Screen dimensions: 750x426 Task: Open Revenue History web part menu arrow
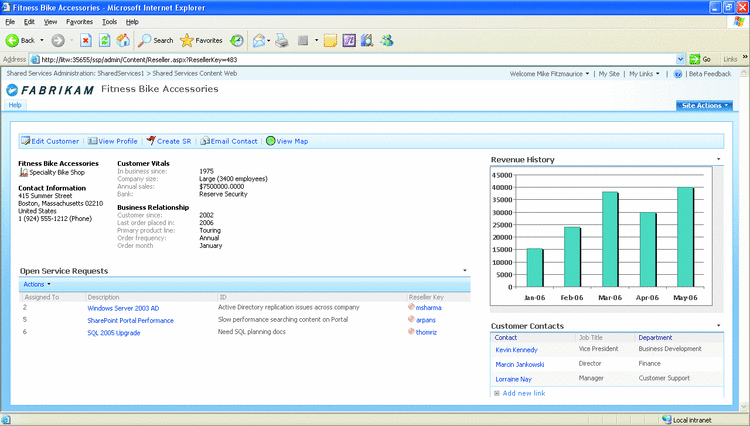(x=718, y=159)
